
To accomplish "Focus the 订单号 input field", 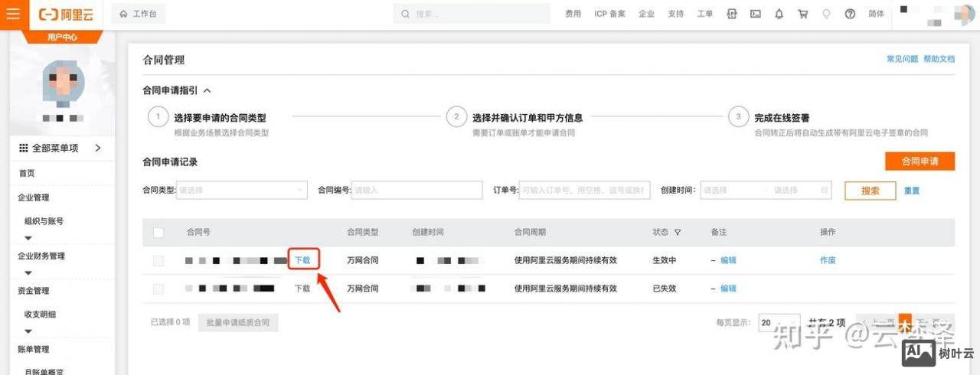I will click(x=585, y=190).
